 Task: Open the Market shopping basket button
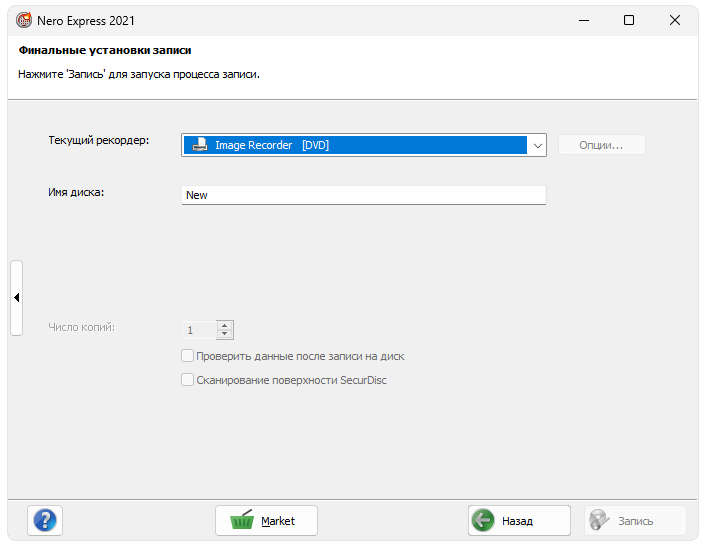[266, 521]
